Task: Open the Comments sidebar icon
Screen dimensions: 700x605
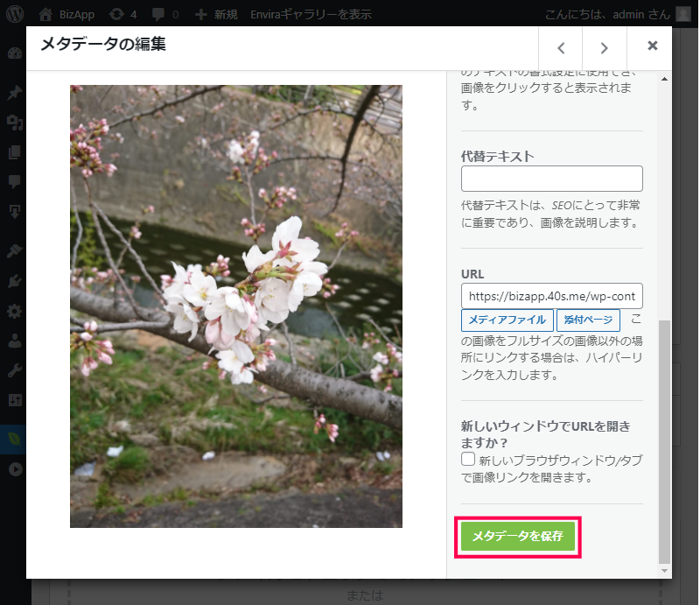Action: pyautogui.click(x=15, y=181)
